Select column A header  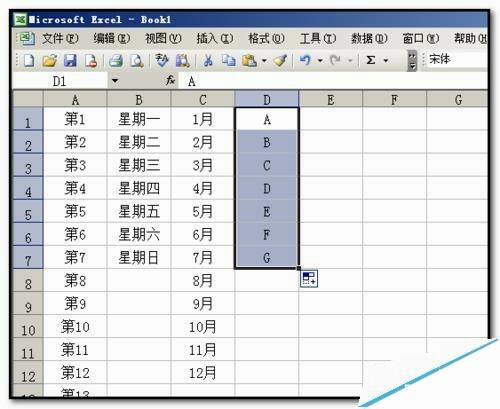pos(75,99)
